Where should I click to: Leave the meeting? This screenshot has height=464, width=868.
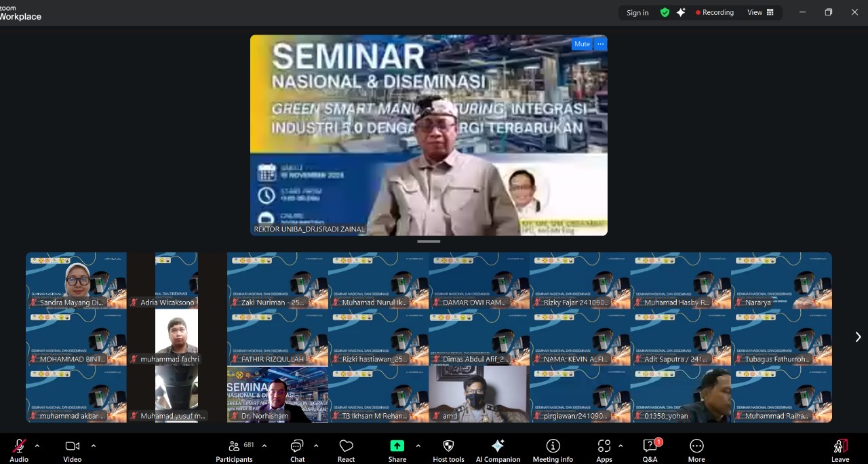tap(840, 446)
